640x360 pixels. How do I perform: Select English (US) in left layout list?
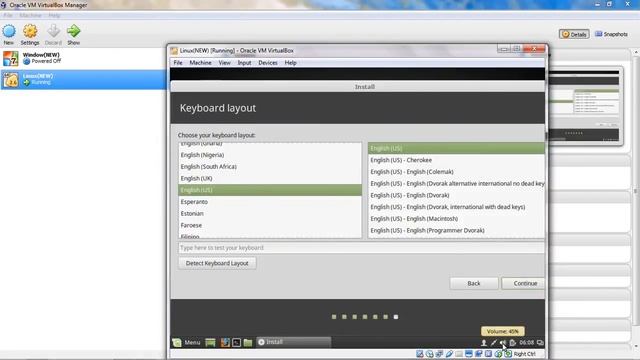coord(270,190)
